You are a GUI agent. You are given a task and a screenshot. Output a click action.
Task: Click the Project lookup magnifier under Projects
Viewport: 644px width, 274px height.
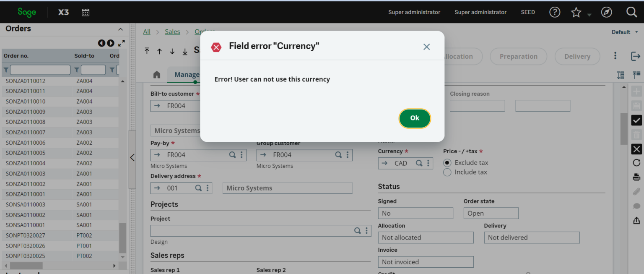pyautogui.click(x=358, y=230)
